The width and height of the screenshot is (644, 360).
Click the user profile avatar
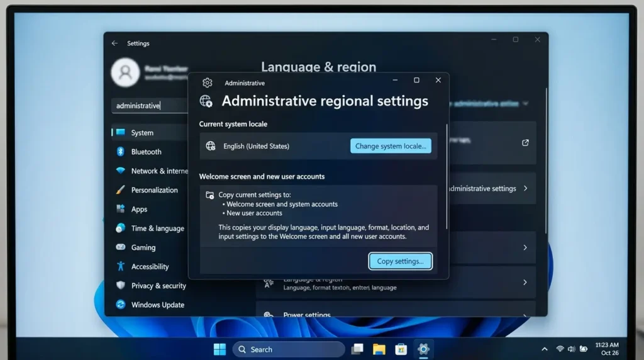tap(125, 73)
